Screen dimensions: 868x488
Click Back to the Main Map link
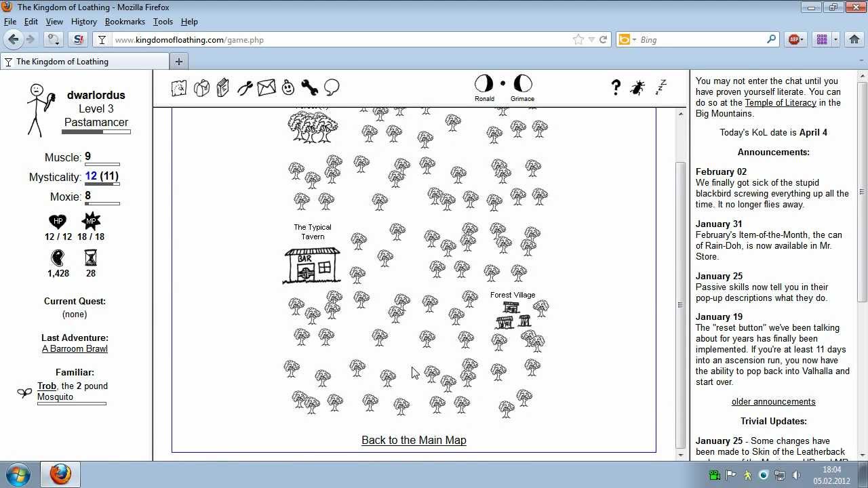point(414,440)
